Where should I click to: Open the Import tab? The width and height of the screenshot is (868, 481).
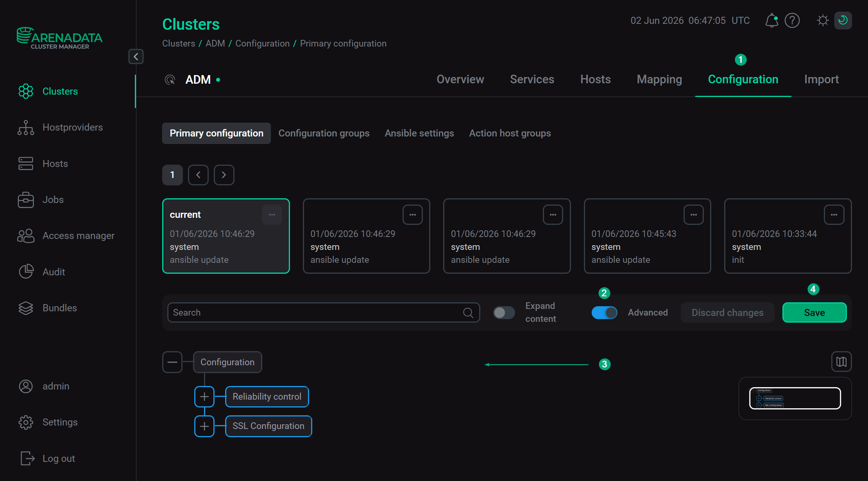point(821,79)
